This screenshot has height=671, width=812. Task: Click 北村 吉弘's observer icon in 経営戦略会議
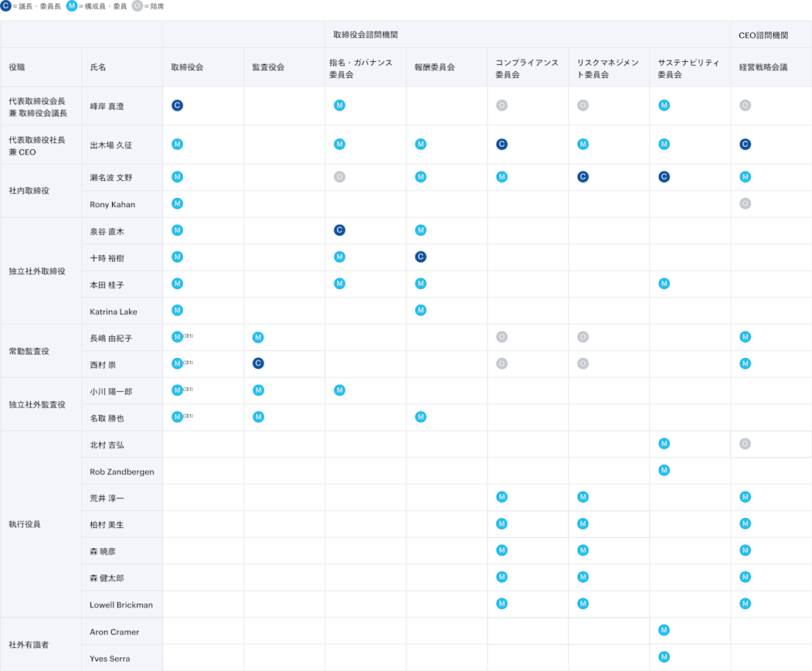745,444
